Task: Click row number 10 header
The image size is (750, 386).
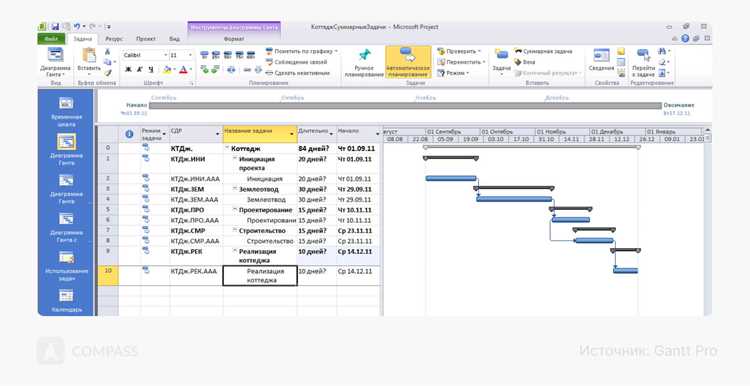Action: click(108, 276)
